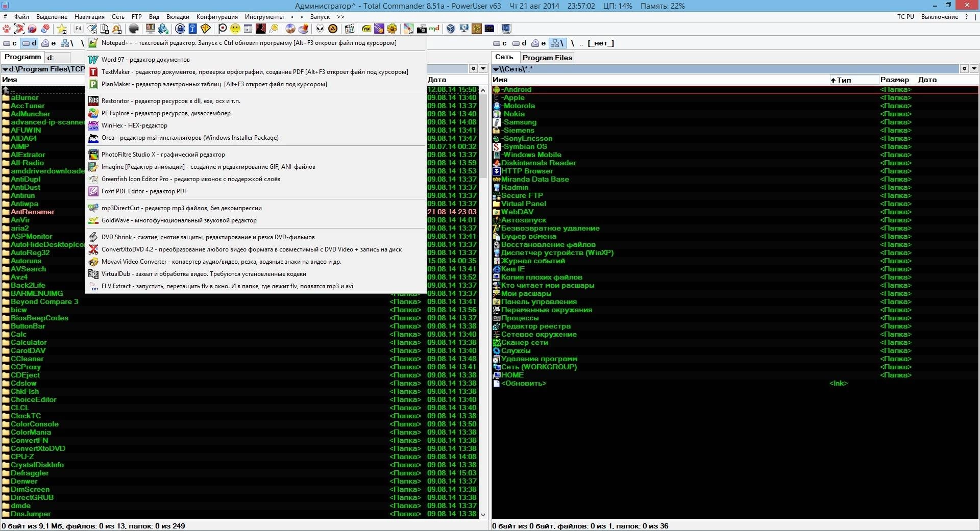The width and height of the screenshot is (980, 531).
Task: Open the Конфигурация menu
Action: [x=217, y=17]
